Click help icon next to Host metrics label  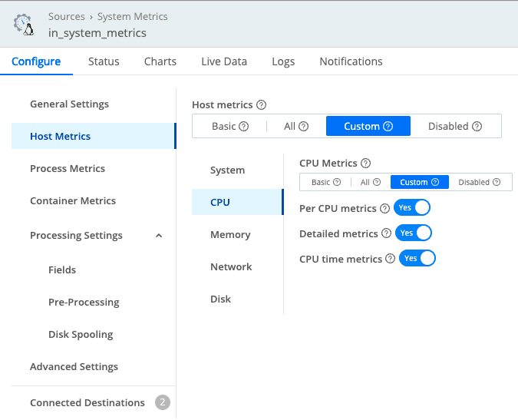262,104
